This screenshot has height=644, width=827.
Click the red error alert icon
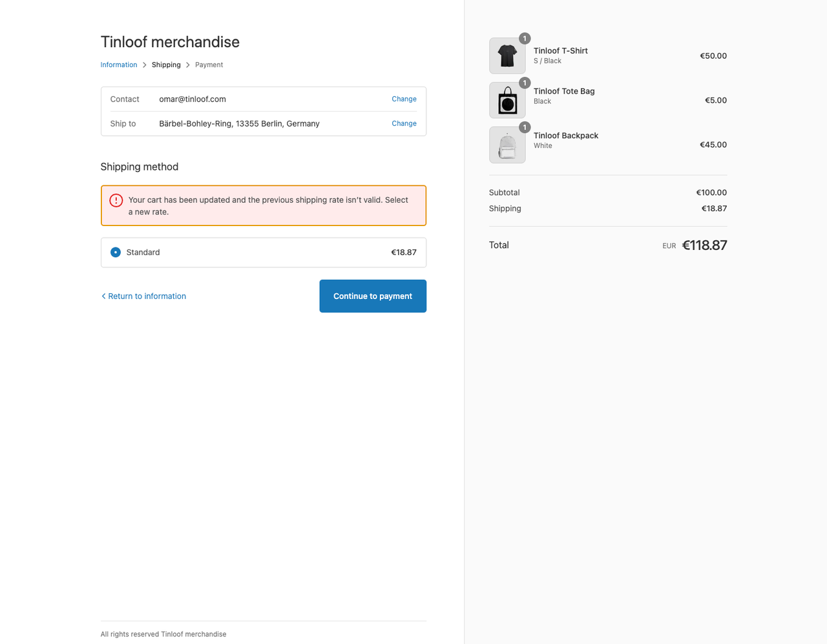click(116, 200)
